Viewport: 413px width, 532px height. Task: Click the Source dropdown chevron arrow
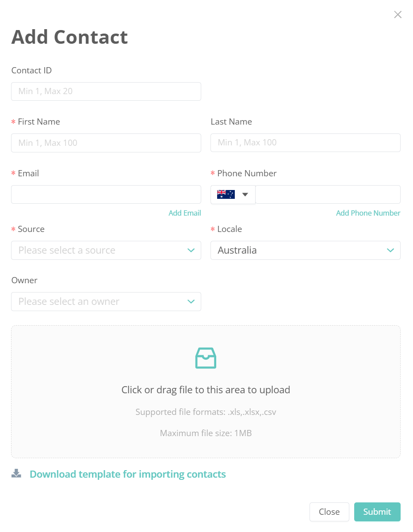191,250
